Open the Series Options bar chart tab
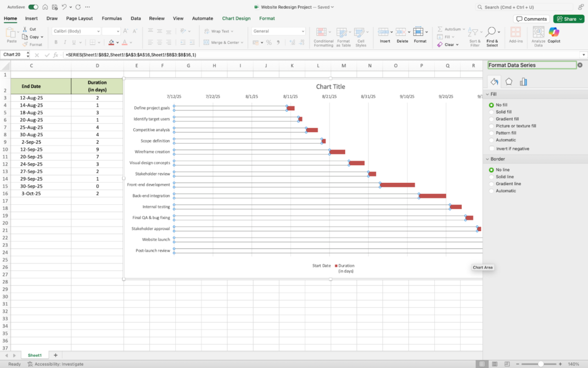588x368 pixels. click(x=523, y=82)
